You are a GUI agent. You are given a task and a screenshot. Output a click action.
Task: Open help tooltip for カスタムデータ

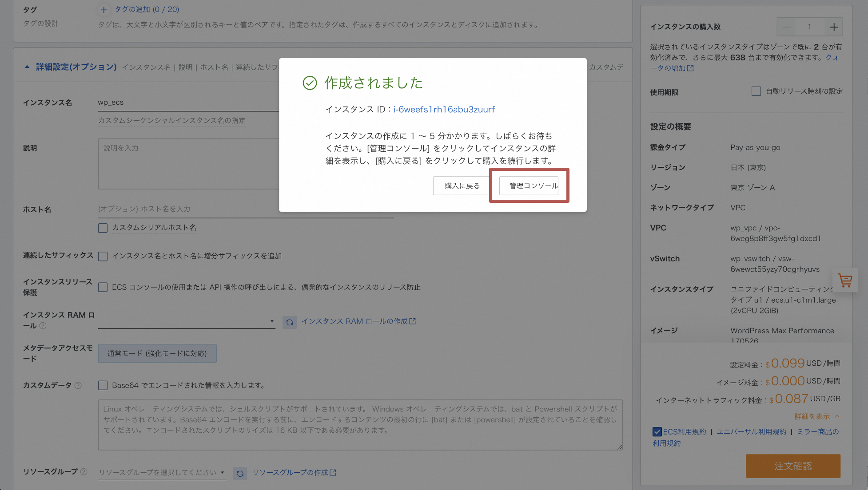click(79, 386)
